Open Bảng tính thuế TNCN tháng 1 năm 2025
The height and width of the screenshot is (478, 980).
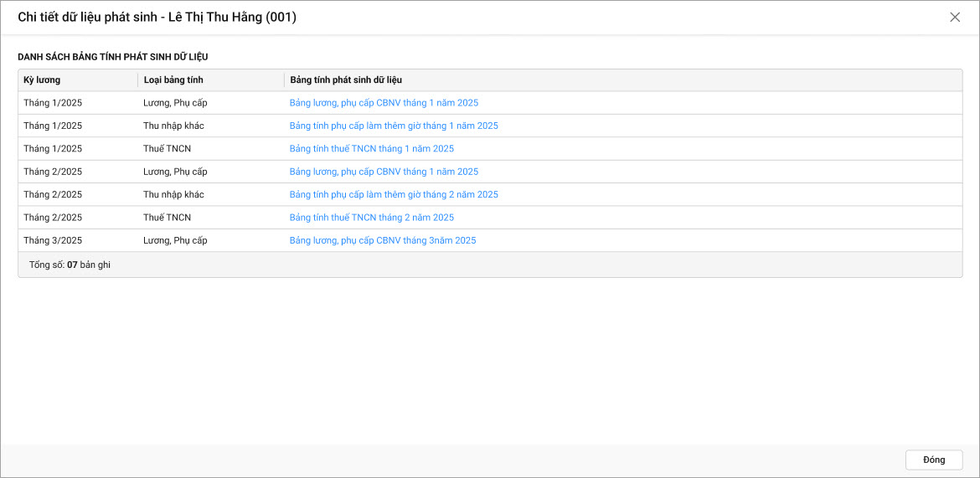(371, 148)
